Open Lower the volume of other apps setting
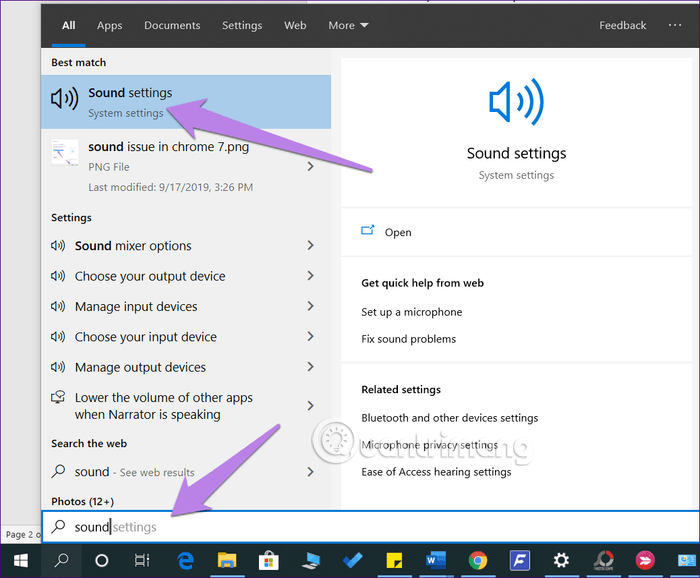Screen dimensions: 700x578 coord(164,406)
